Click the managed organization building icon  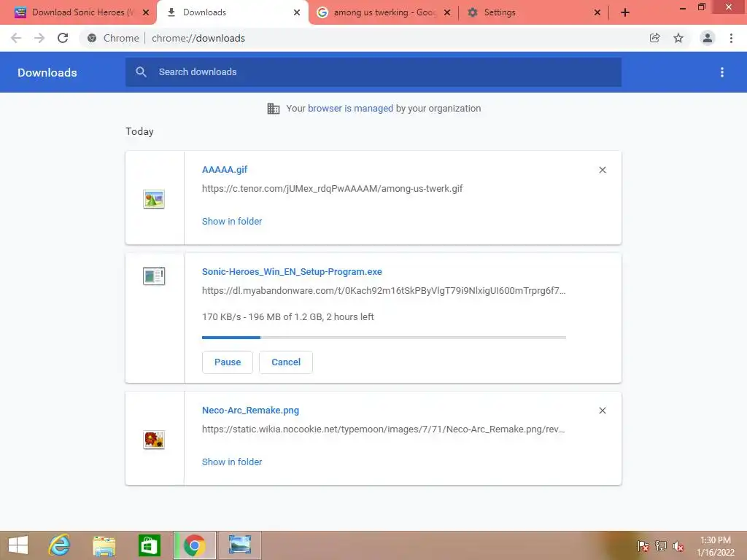click(x=274, y=109)
